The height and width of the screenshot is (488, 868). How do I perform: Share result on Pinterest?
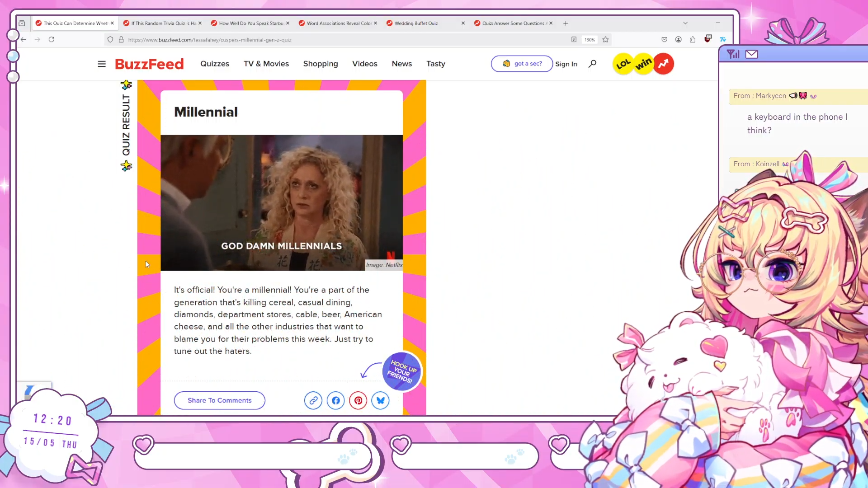(358, 400)
